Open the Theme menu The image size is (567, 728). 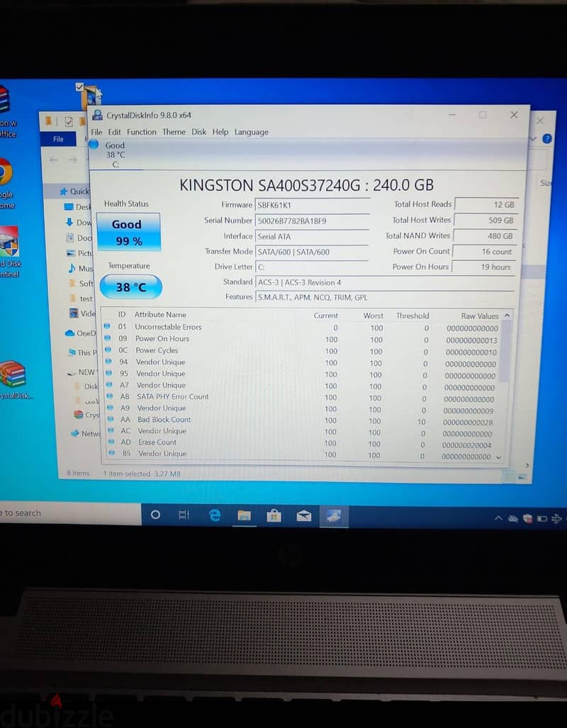tap(174, 132)
